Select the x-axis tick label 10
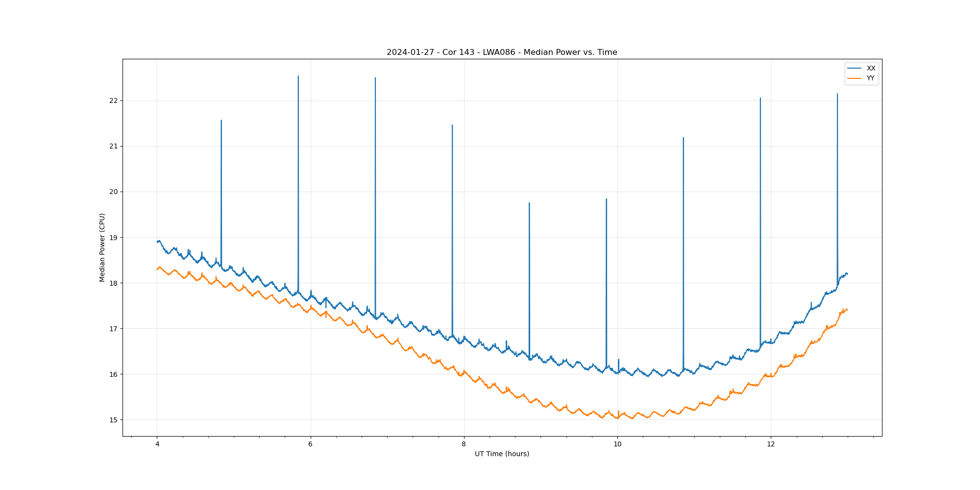980x490 pixels. [x=617, y=444]
